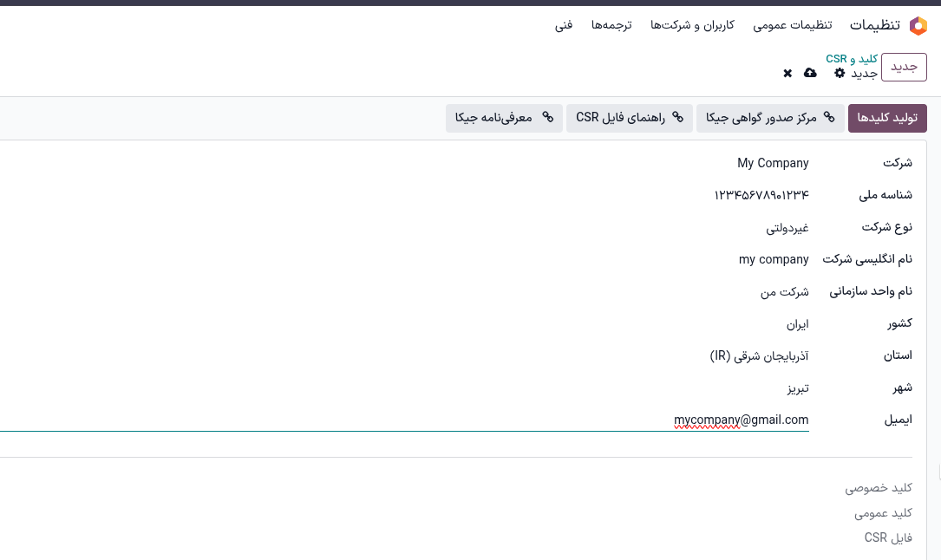941x560 pixels.
Task: Click the link icon beside معرفی‌نامه جیکا
Action: pos(546,118)
